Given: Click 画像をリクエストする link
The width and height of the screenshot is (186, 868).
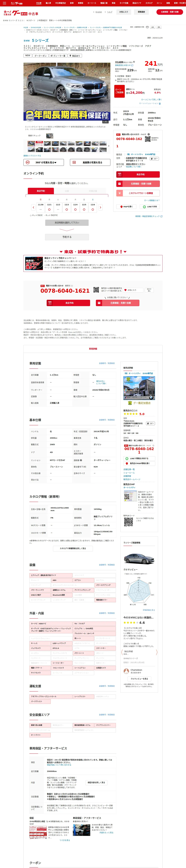Looking at the screenshot, I should [32, 156].
